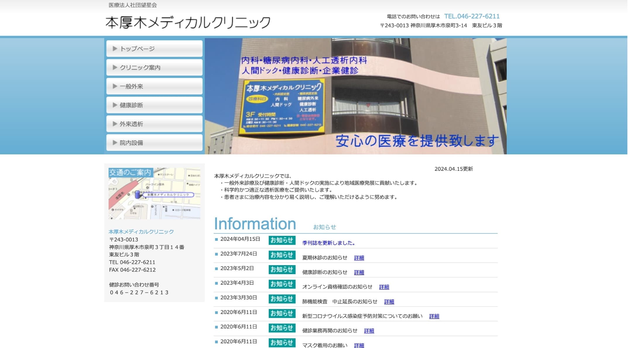This screenshot has width=644, height=348.
Task: Open the トップページ menu item
Action: point(154,49)
